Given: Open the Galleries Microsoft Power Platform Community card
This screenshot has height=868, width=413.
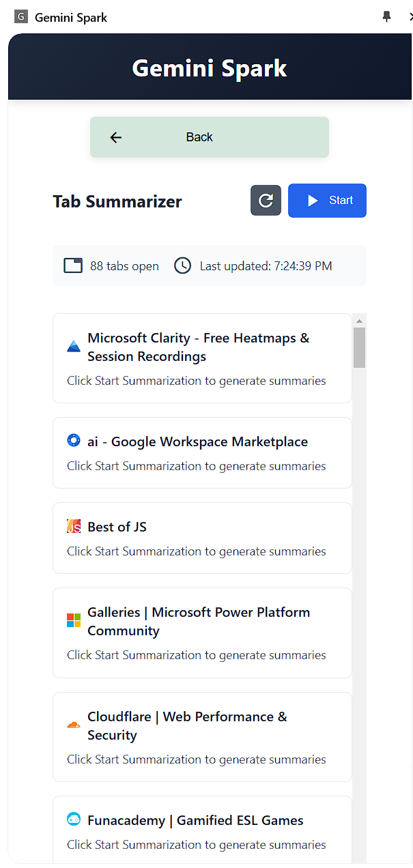Looking at the screenshot, I should 202,633.
